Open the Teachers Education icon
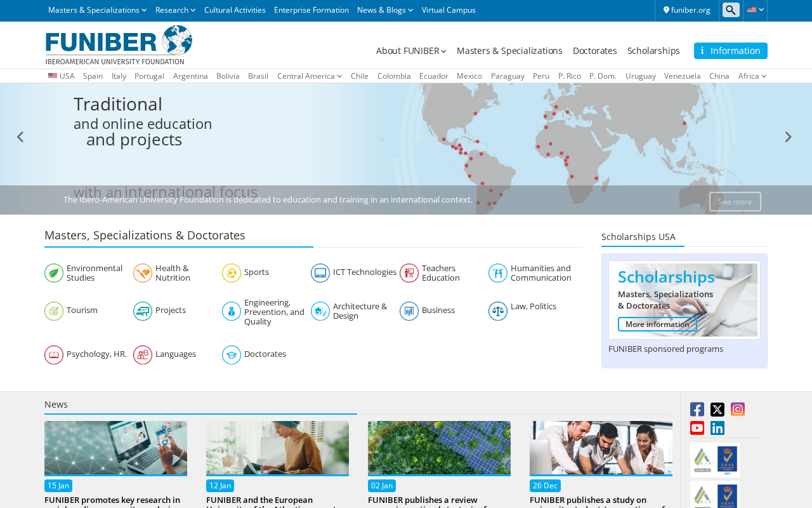Viewport: 812px width, 508px height. 409,273
